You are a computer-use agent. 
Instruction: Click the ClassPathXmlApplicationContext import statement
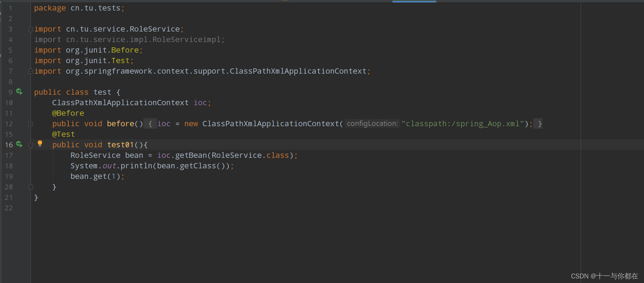point(202,71)
